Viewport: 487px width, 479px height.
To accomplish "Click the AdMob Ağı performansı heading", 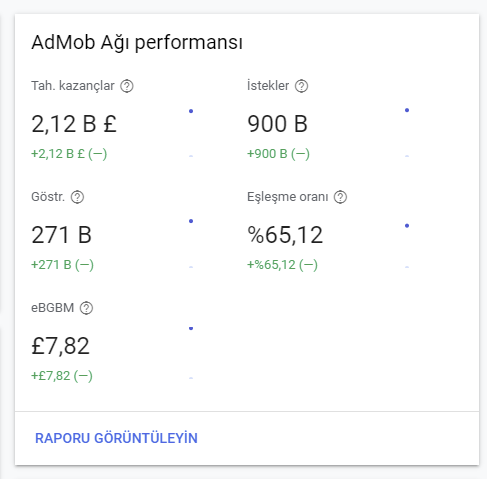I will pos(137,43).
